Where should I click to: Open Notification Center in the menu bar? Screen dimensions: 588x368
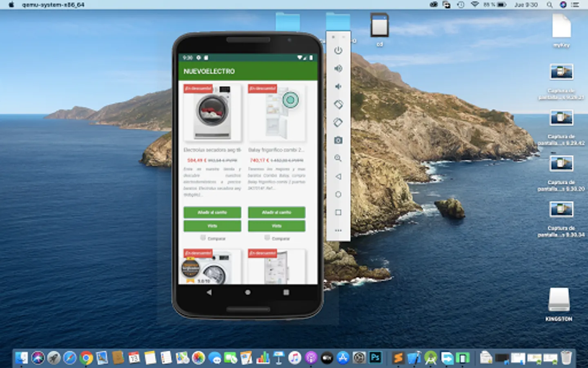coord(575,5)
